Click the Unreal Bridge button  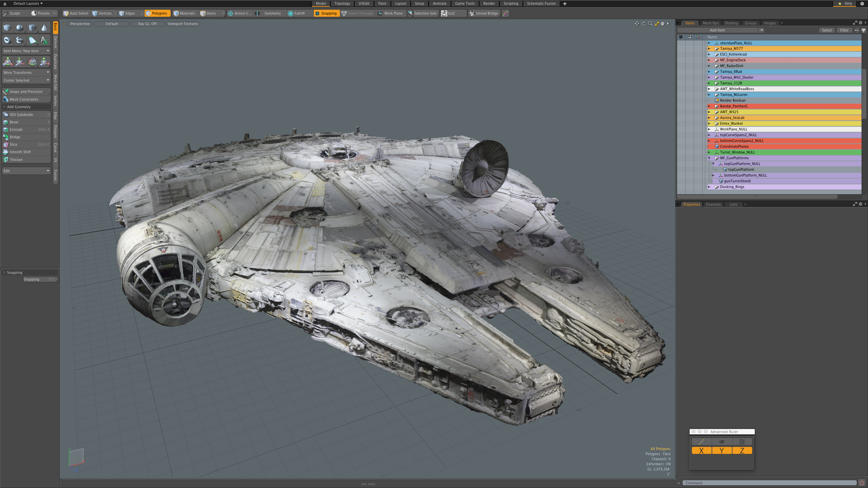(484, 13)
